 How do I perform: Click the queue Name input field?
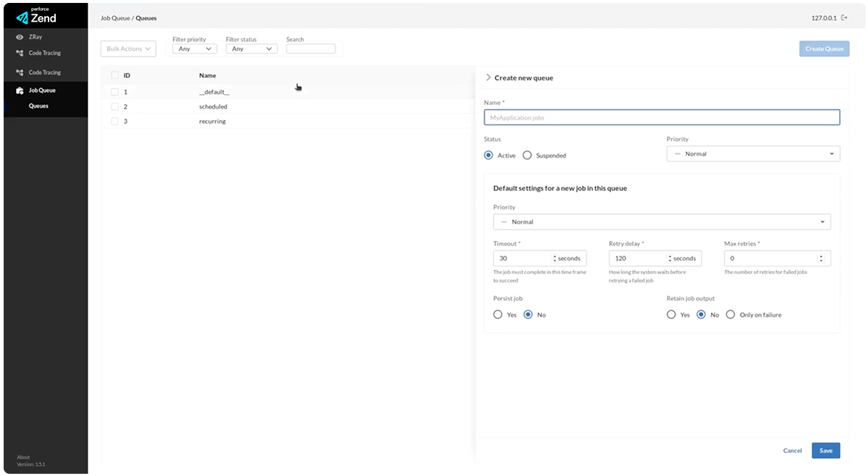coord(661,117)
